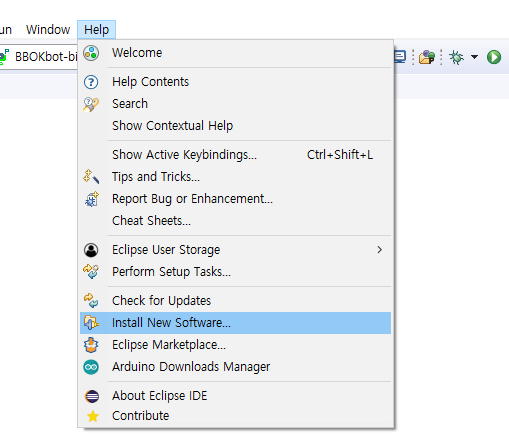Open Eclipse Marketplace
Screen dimensions: 509x443
click(x=235, y=345)
